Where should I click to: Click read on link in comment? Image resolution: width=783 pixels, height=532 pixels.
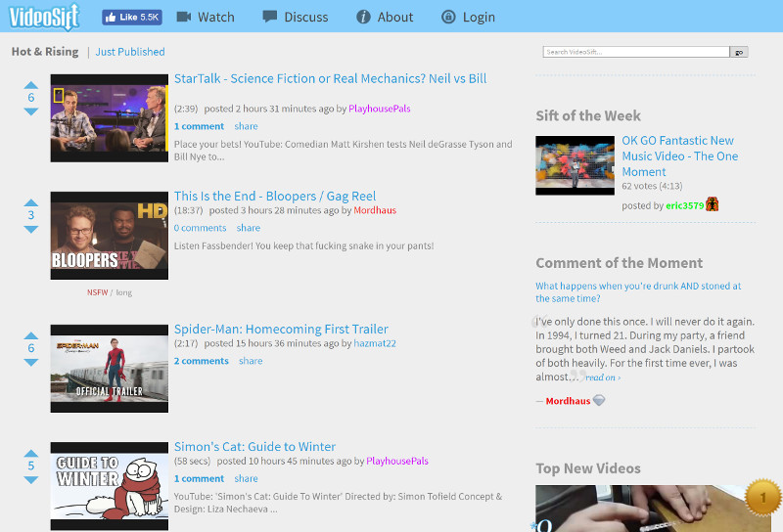point(603,377)
